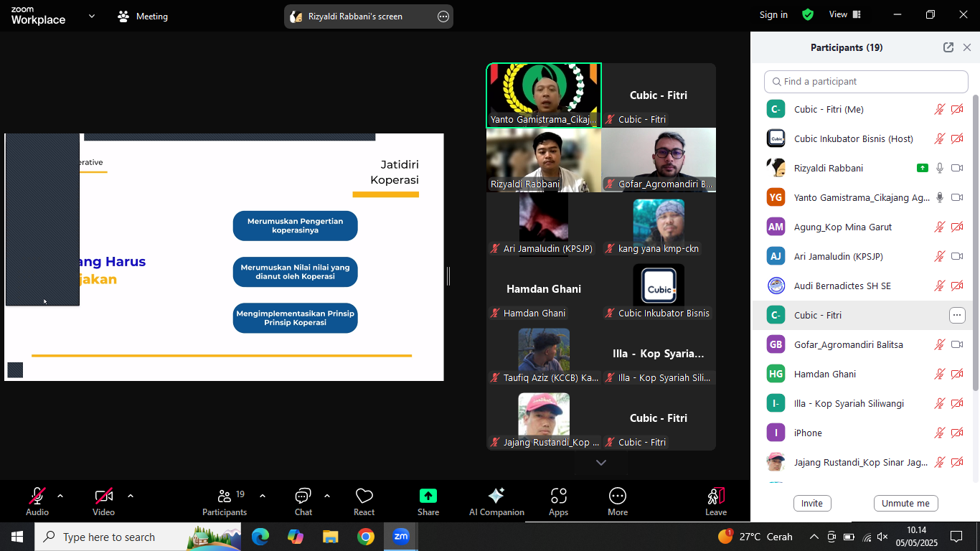
Task: Select Hamdan Ghani in participants list
Action: point(862,374)
